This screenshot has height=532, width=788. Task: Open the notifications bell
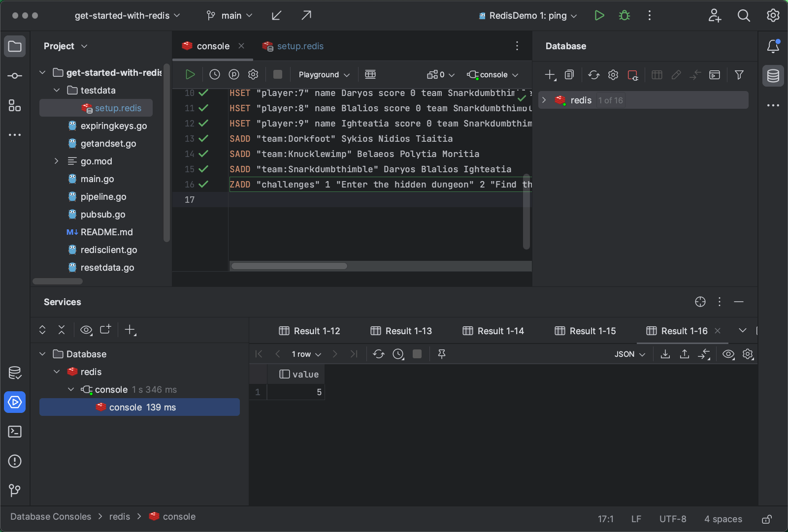coord(773,46)
